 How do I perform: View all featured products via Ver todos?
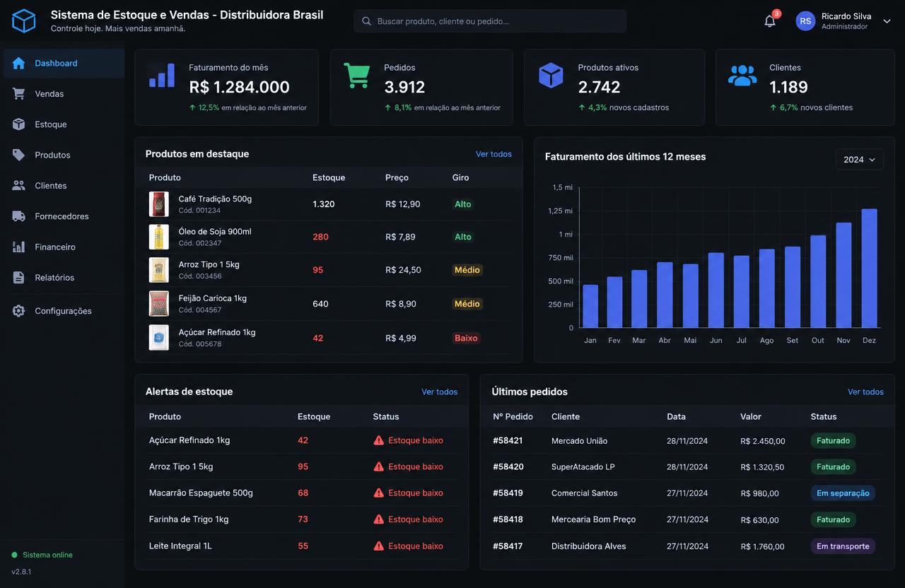[494, 154]
